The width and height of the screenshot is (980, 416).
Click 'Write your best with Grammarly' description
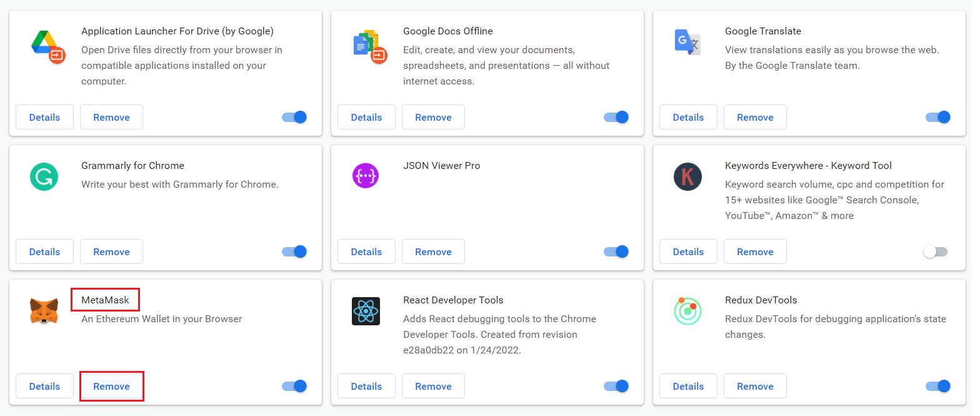pyautogui.click(x=180, y=184)
